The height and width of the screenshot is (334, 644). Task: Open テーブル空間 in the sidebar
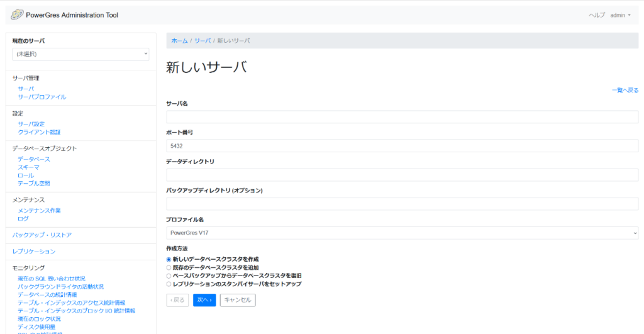pos(34,184)
